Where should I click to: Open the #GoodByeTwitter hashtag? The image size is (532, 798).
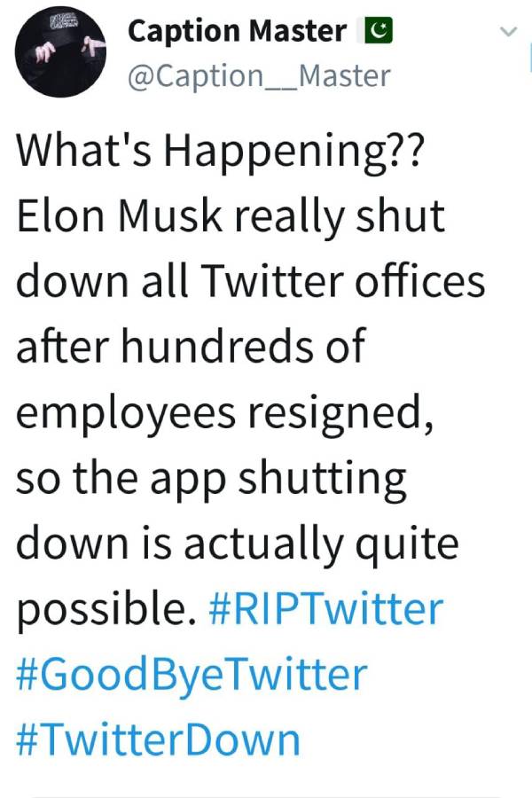click(192, 674)
